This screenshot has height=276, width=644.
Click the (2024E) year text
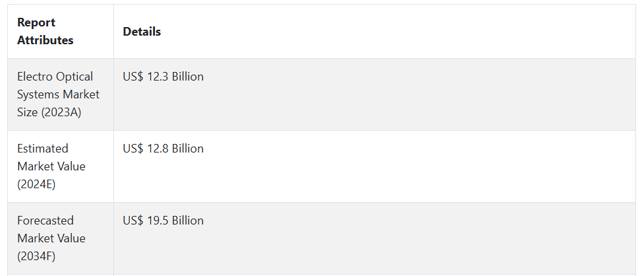[x=36, y=184]
